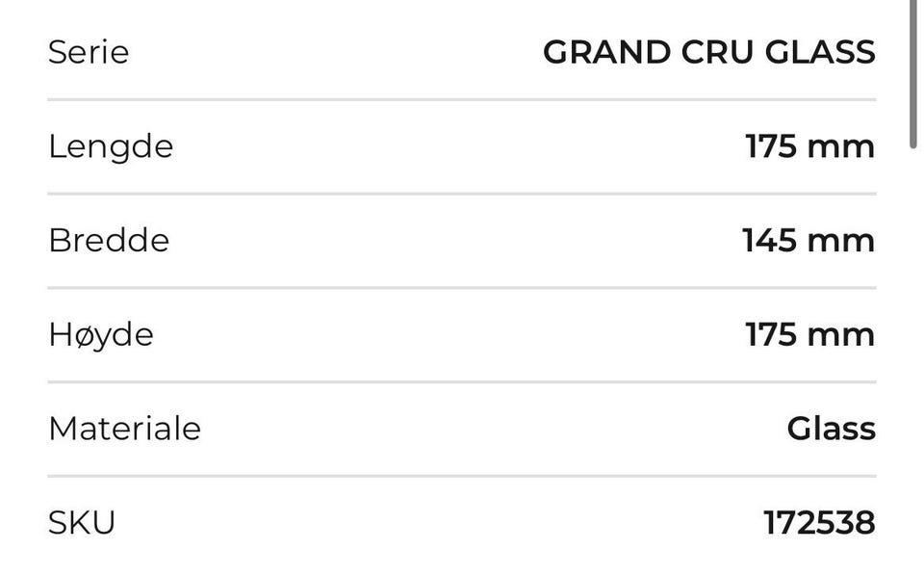Click the Bredde label
The image size is (924, 575).
point(109,240)
